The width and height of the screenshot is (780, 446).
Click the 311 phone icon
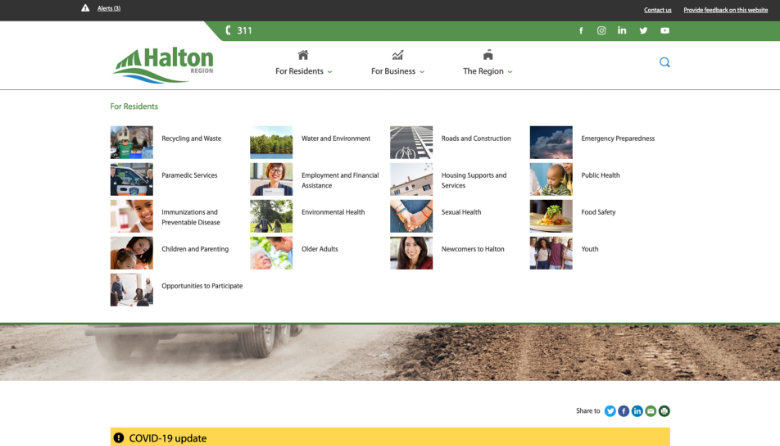tap(228, 30)
